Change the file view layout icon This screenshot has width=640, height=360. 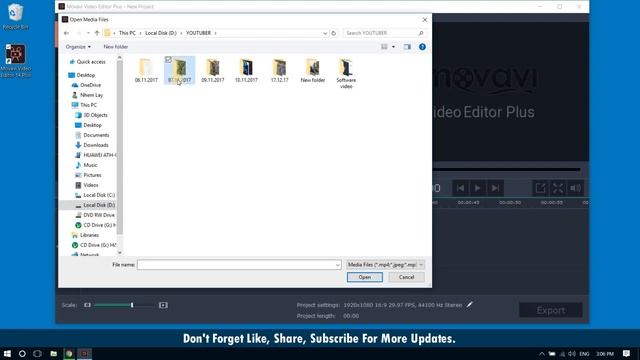(x=384, y=47)
